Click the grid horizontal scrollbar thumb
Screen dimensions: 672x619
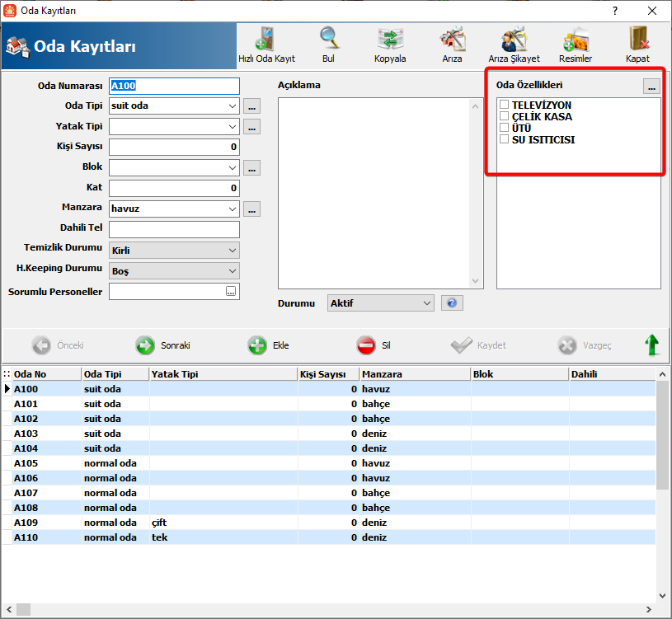click(x=24, y=609)
